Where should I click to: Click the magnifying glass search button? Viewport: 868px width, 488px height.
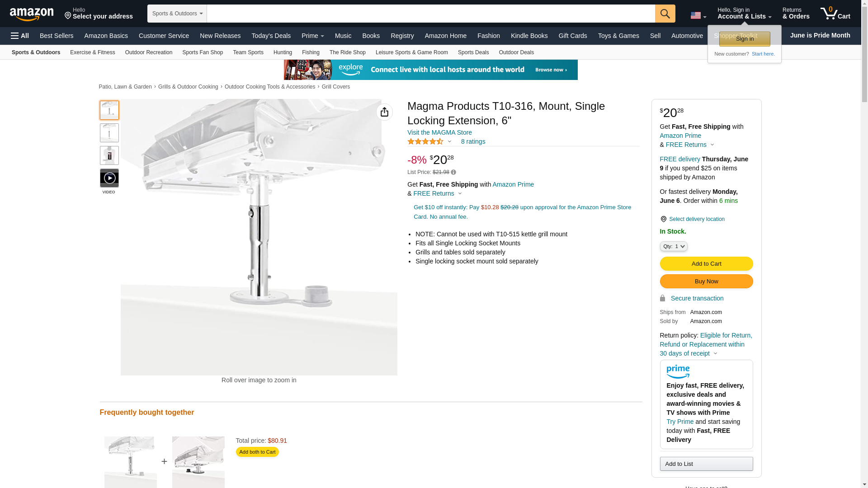point(665,14)
